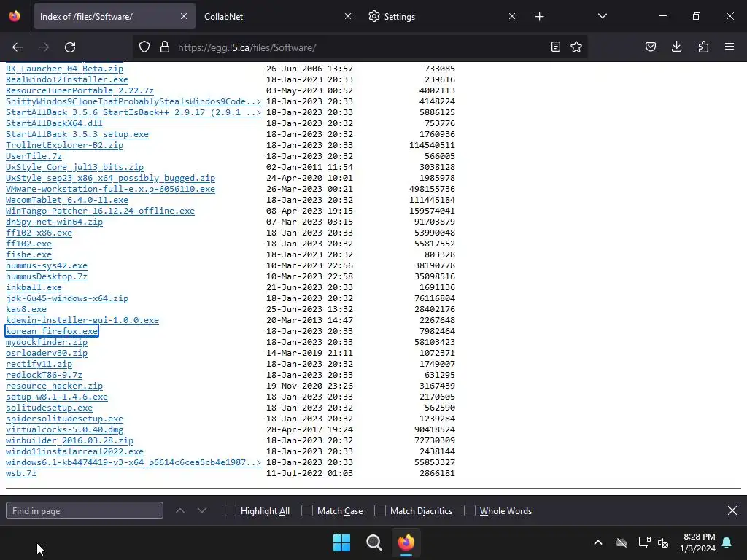The image size is (747, 560).
Task: Open the tracking protection shield
Action: 144,47
